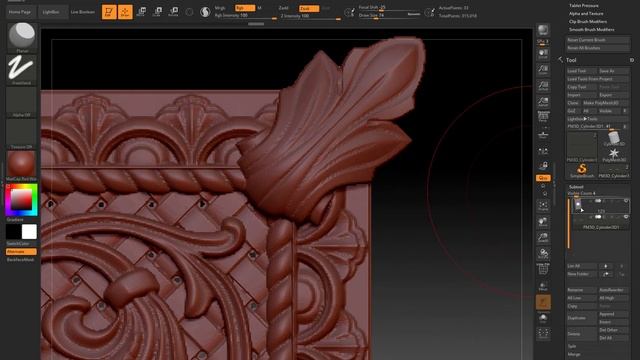640x360 pixels.
Task: Toggle the Persp perspective icon
Action: coord(543,117)
